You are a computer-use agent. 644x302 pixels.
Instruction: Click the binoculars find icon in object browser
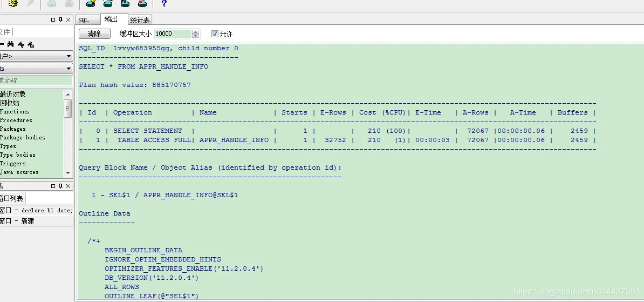tap(11, 44)
